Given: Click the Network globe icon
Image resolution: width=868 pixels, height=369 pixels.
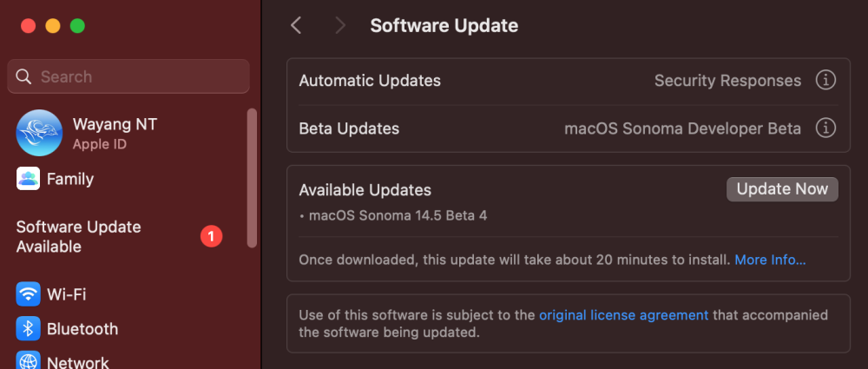Looking at the screenshot, I should pos(29,360).
